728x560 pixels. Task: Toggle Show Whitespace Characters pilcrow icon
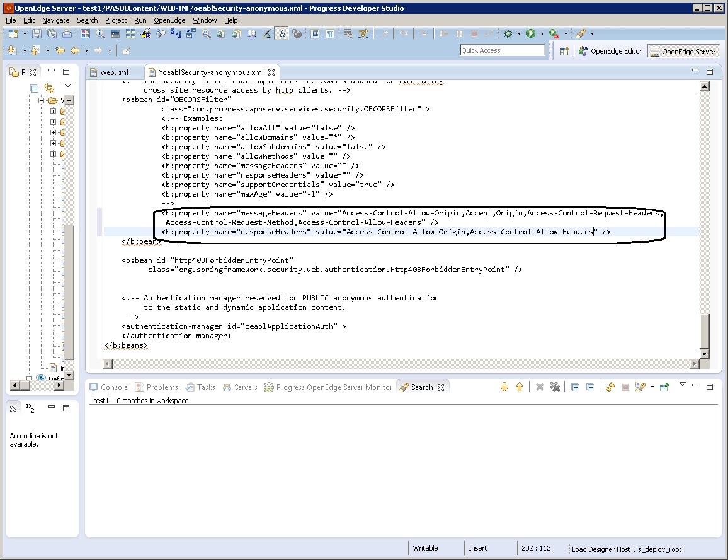coord(330,33)
